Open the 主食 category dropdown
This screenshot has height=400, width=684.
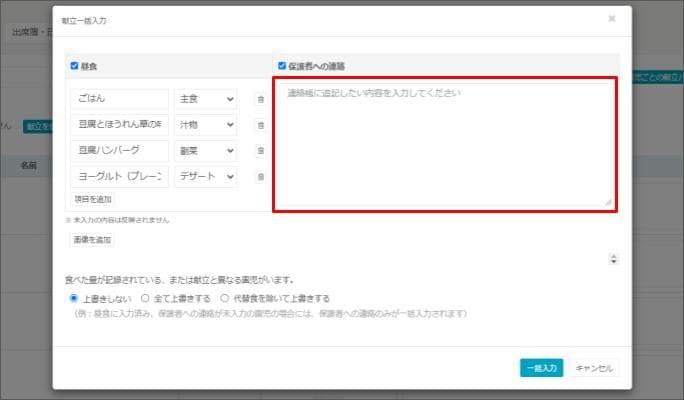pyautogui.click(x=206, y=99)
